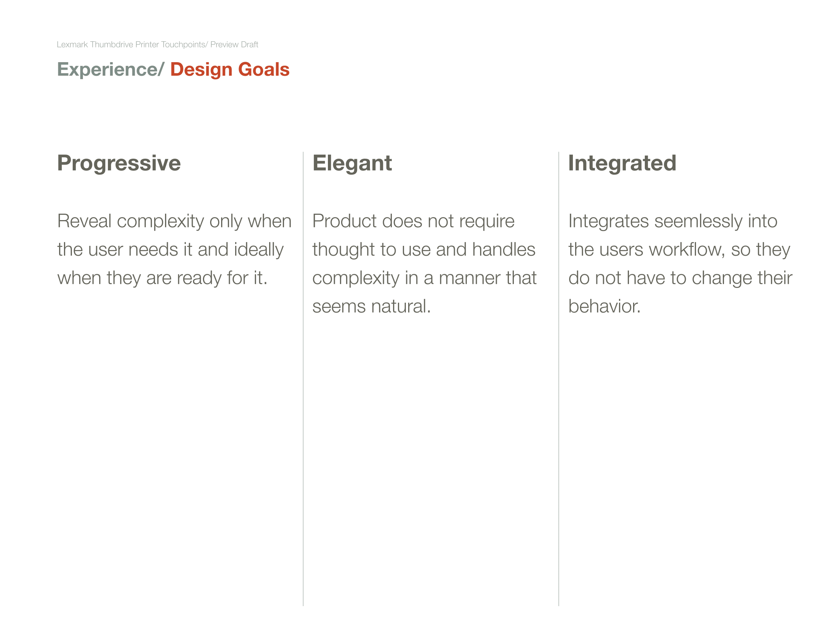
Task: Click 'Integrates seemlessly into' text line
Action: click(x=673, y=222)
